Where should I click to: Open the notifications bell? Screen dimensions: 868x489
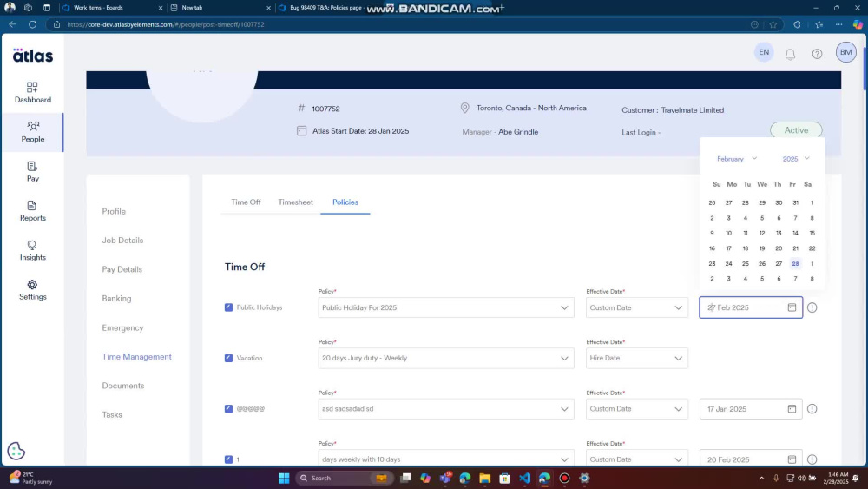790,54
